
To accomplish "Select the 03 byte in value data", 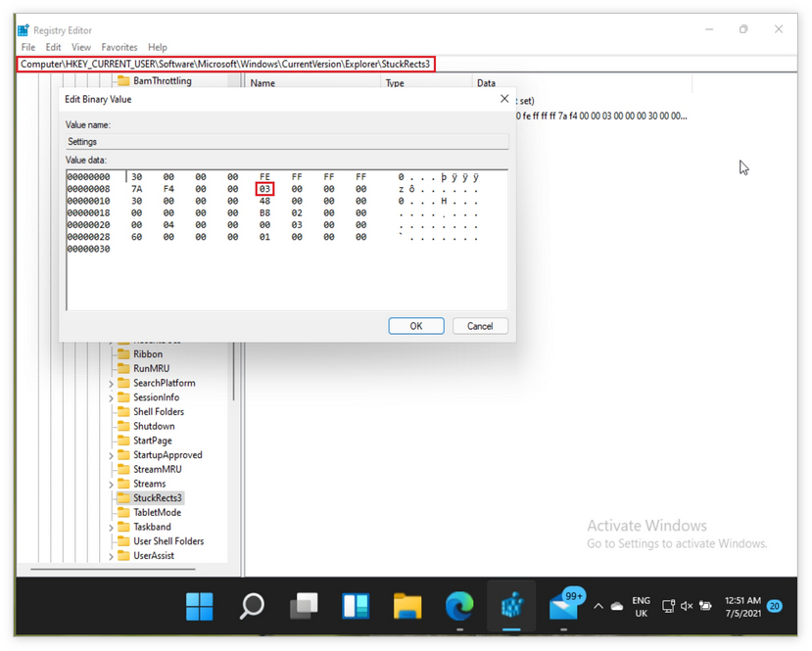I will pos(264,189).
